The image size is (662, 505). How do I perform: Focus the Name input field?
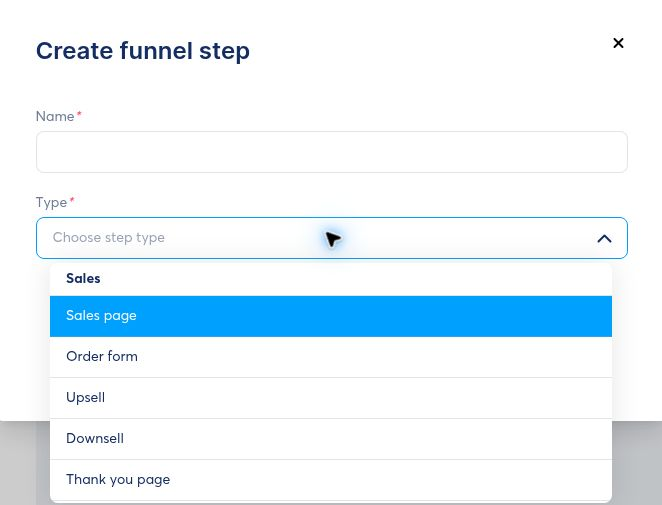pos(332,152)
